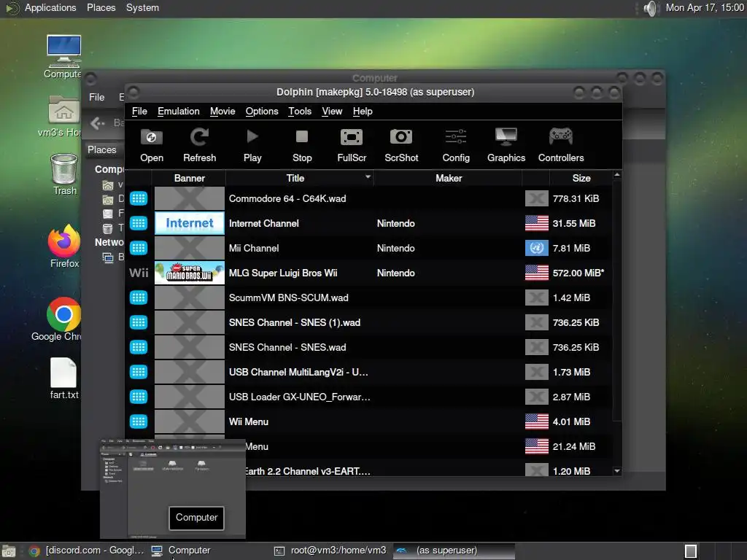
Task: Click the unknown region flag of ScummVM row
Action: tap(536, 297)
